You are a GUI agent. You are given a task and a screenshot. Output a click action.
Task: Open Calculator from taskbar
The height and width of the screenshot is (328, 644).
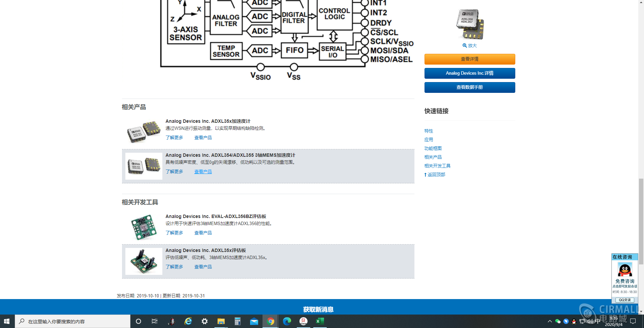238,321
